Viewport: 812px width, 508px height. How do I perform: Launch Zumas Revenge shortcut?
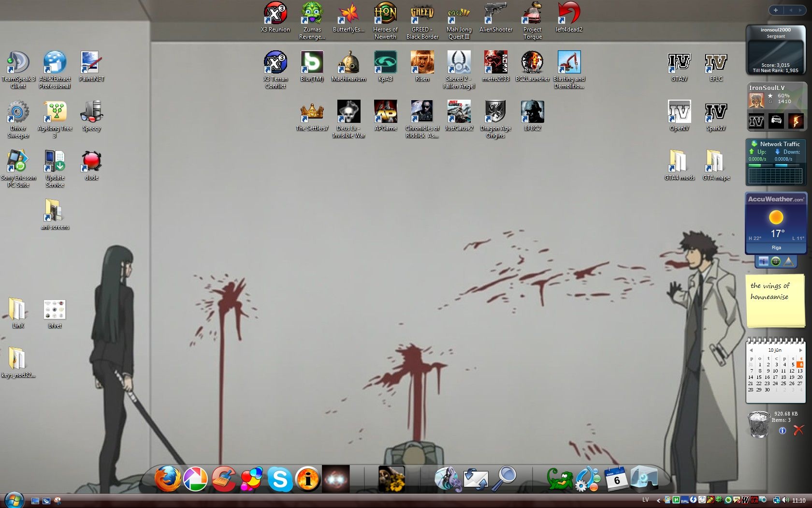[x=312, y=21]
